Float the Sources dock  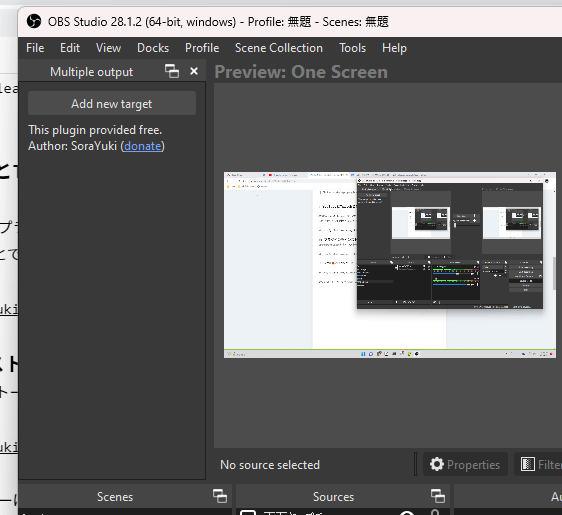438,496
